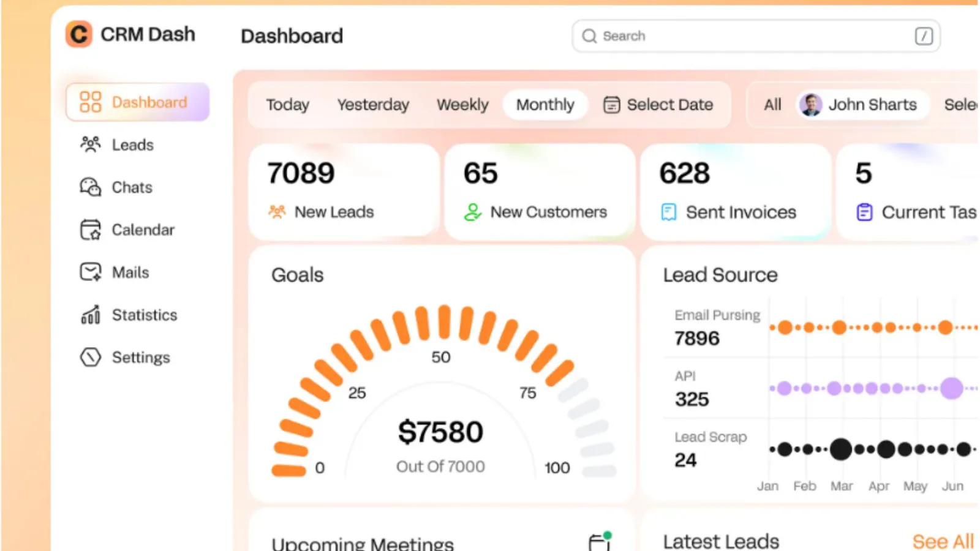Click the New Customers green icon
Viewport: 980px width, 551px height.
coord(473,212)
